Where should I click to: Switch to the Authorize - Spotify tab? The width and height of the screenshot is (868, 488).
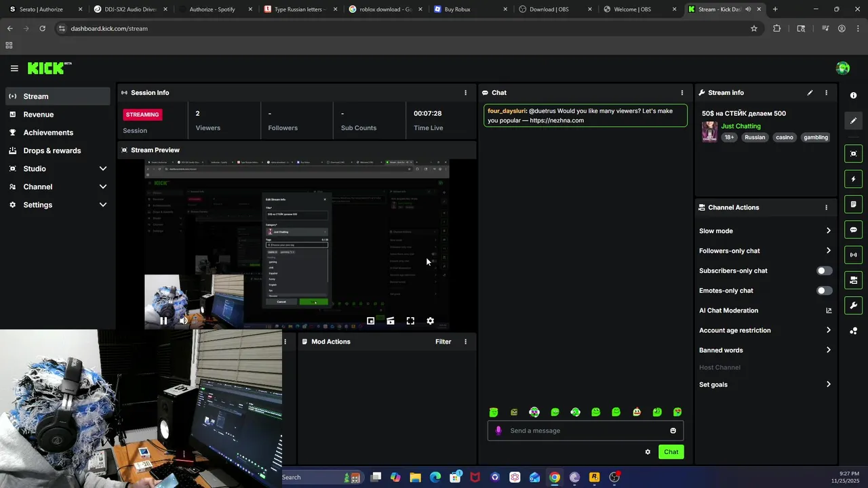tap(215, 9)
